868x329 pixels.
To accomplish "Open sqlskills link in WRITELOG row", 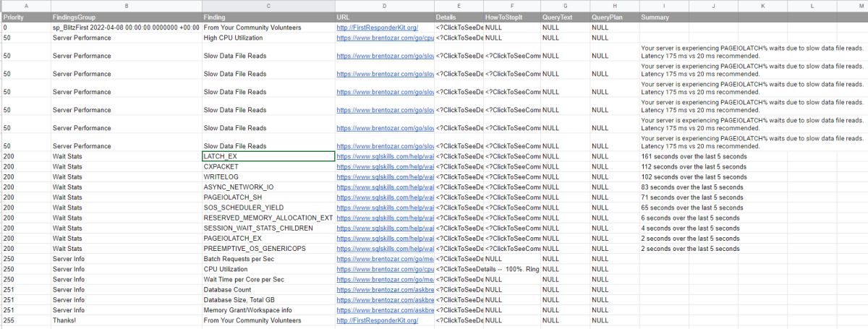I will coord(385,176).
